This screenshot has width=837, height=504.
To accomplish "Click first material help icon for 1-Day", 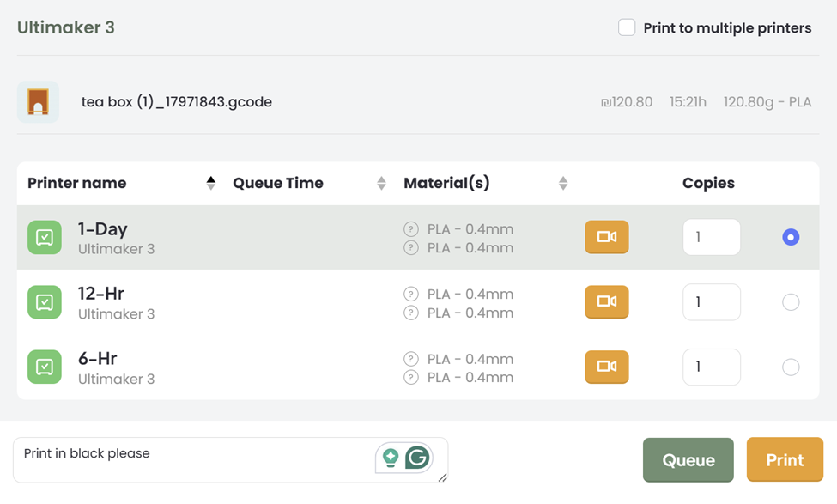I will tap(411, 229).
